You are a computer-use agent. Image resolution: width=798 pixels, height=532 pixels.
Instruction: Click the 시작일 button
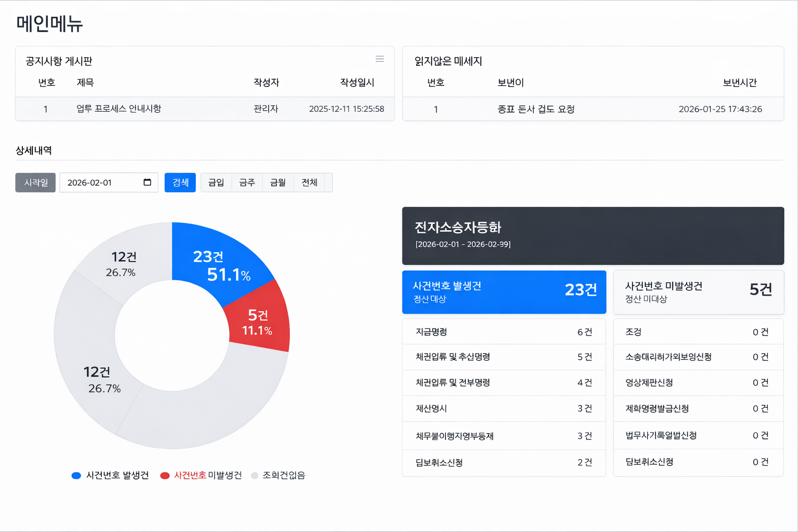pos(35,182)
